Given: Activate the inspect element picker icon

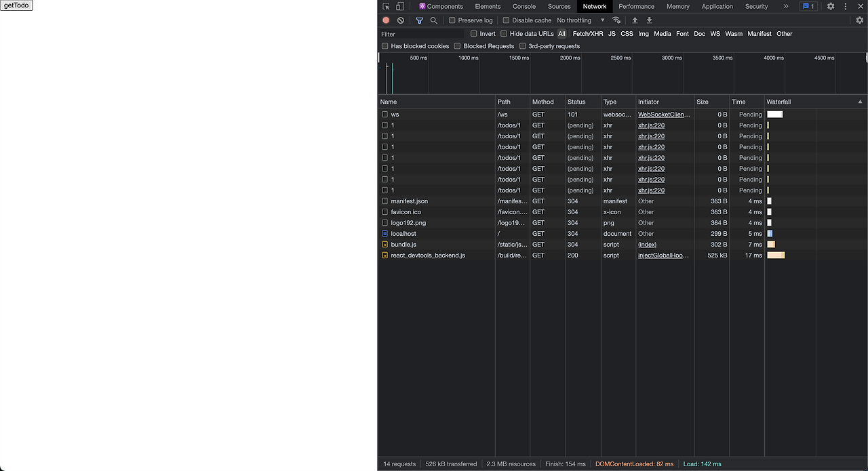Looking at the screenshot, I should click(386, 6).
